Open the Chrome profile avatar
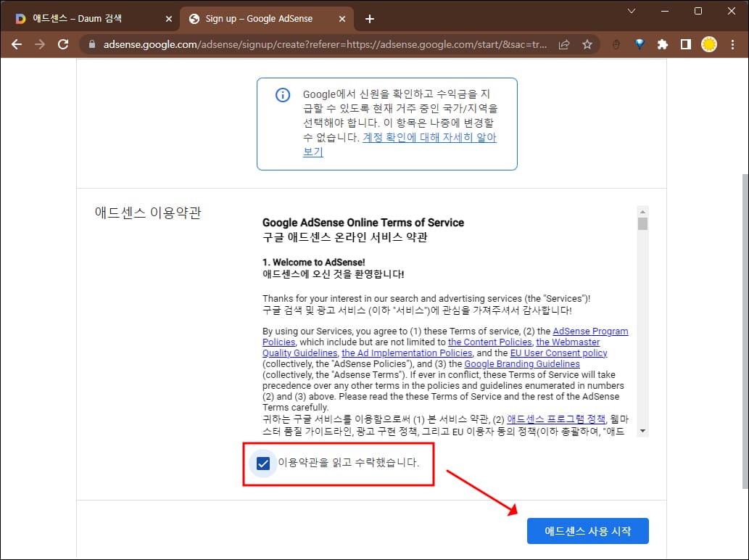Viewport: 749px width, 560px height. (709, 44)
